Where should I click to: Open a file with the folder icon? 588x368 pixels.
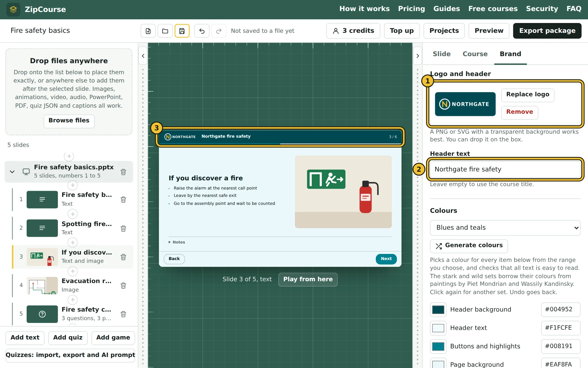pos(165,31)
